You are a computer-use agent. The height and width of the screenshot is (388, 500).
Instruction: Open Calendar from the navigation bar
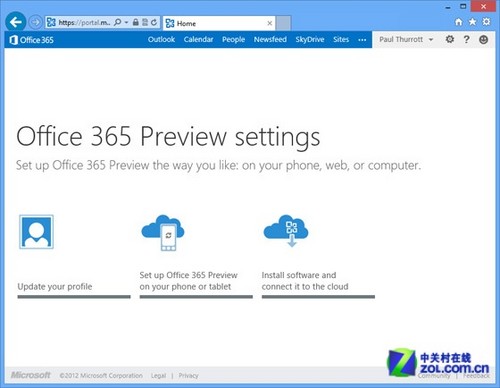click(198, 39)
